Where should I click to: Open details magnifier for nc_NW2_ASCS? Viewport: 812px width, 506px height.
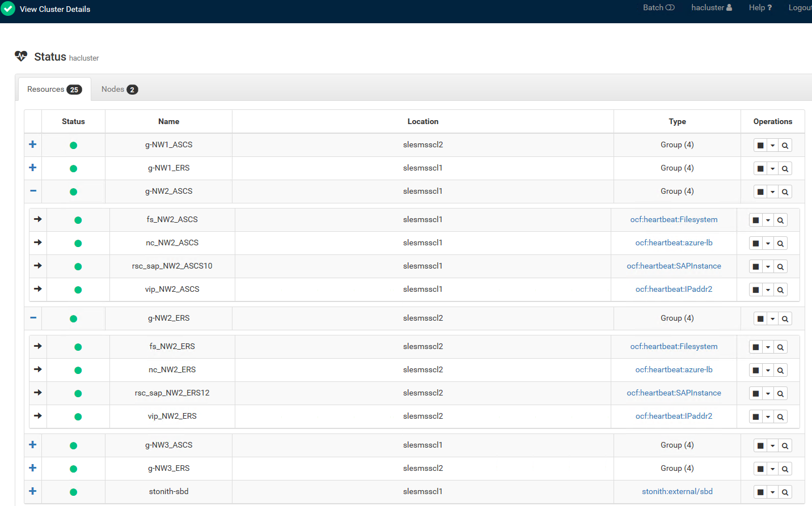pos(780,244)
